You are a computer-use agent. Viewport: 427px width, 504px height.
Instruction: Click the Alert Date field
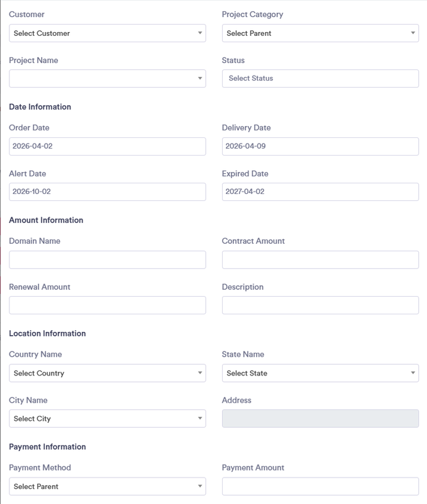107,192
